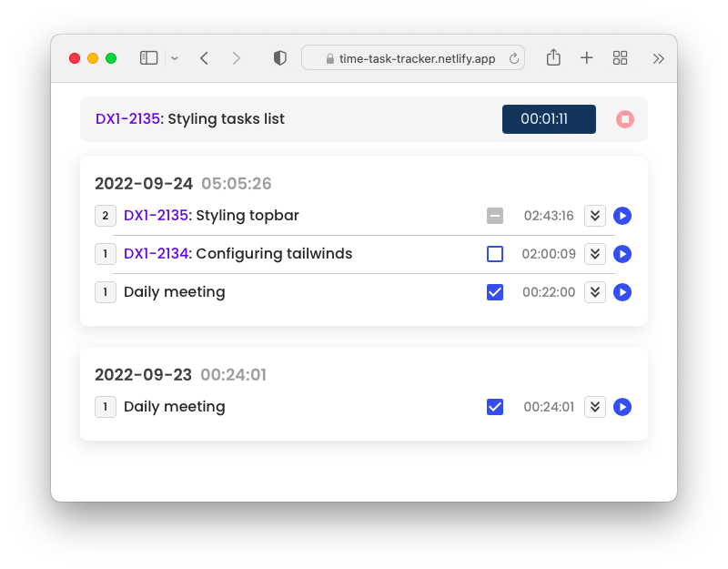The width and height of the screenshot is (728, 569).
Task: Click the Daily meeting name under 2022-09-23
Action: coord(175,406)
